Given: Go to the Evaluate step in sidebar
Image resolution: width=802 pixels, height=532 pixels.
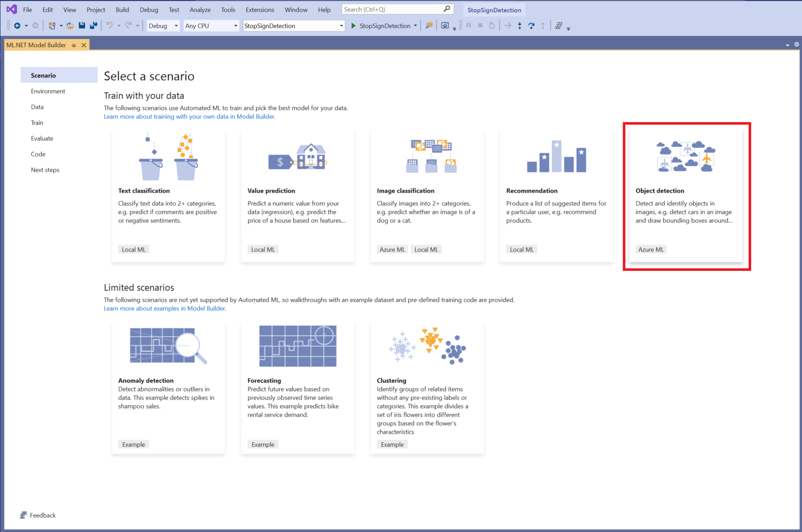Looking at the screenshot, I should click(x=42, y=138).
